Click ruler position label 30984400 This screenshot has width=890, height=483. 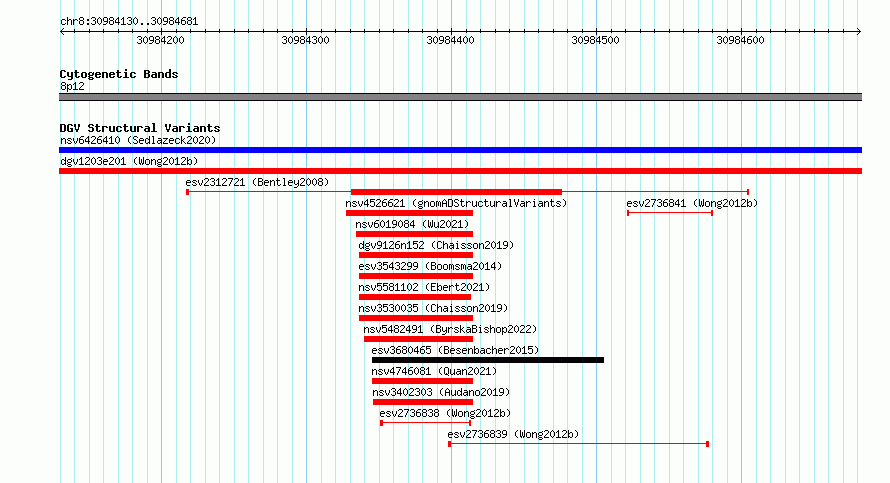pos(450,40)
